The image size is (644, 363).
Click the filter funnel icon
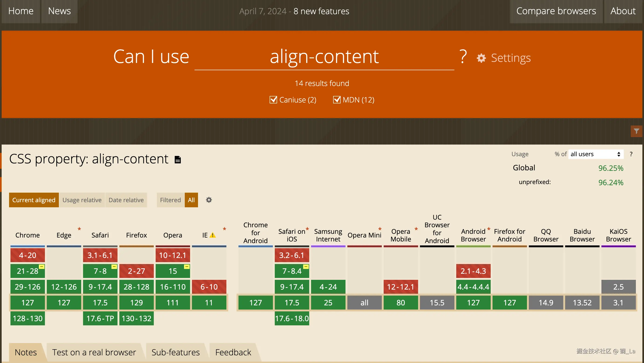636,131
